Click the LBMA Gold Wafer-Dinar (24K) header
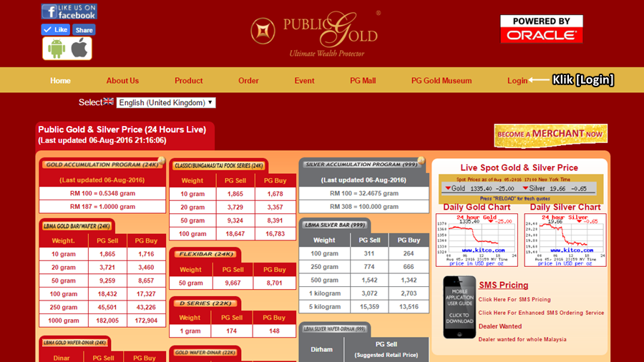 point(74,343)
